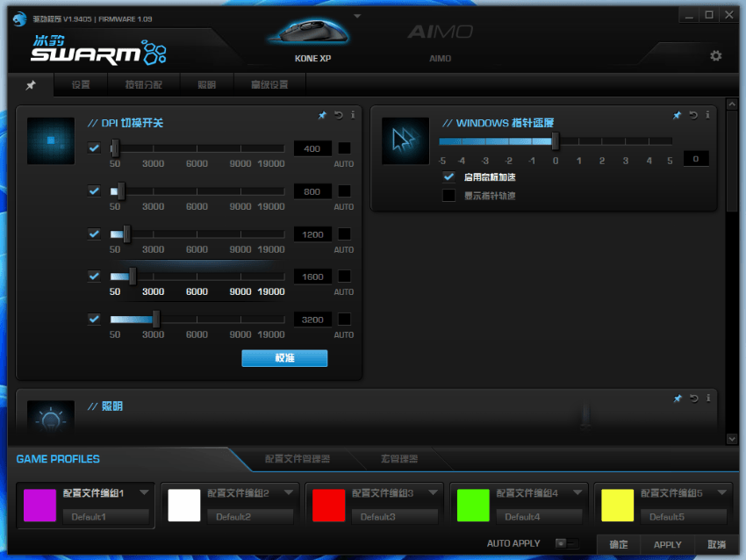Screen dimensions: 746x560
Task: Select the red profile color swatch
Action: click(329, 506)
